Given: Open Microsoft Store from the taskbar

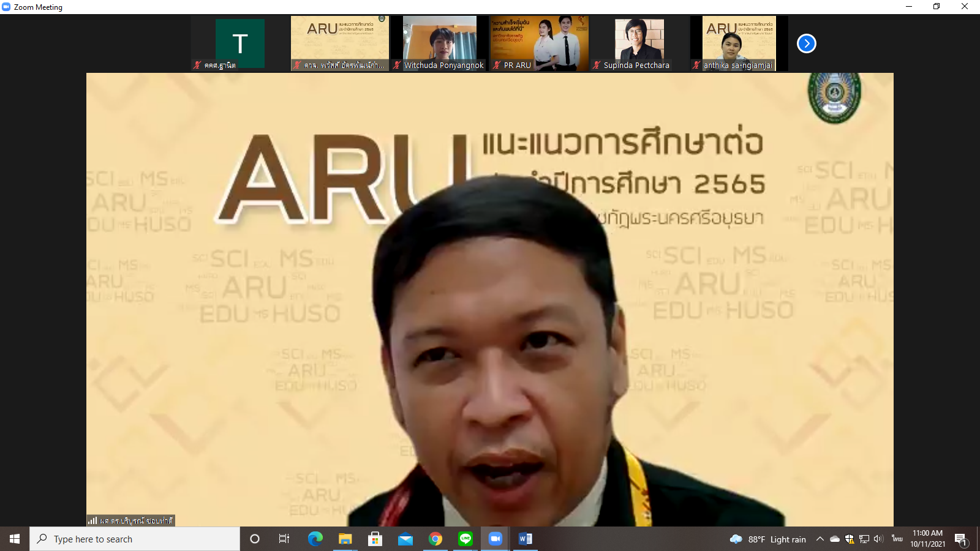Looking at the screenshot, I should (x=375, y=539).
